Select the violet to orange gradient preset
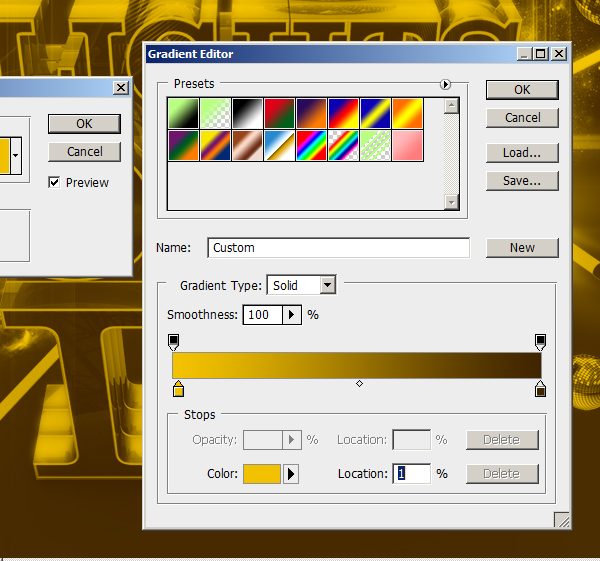 click(311, 113)
